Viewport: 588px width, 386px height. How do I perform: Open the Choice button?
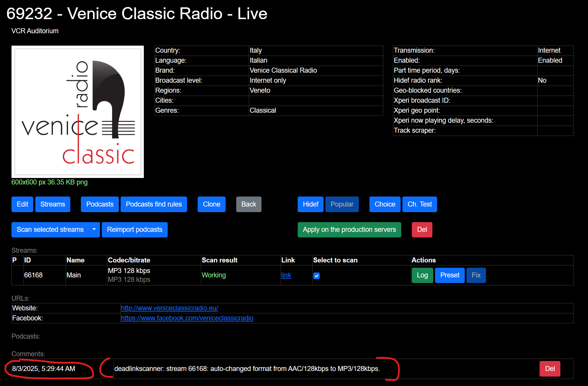coord(385,204)
